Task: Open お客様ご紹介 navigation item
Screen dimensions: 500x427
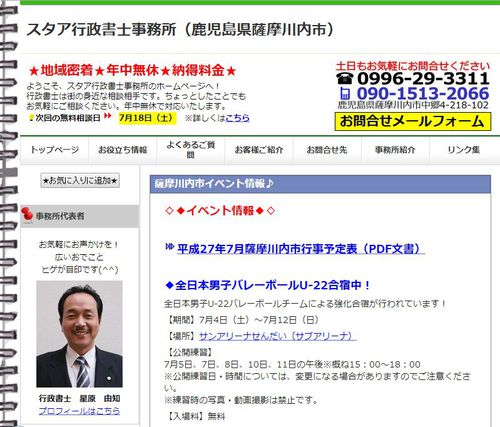Action: point(259,150)
